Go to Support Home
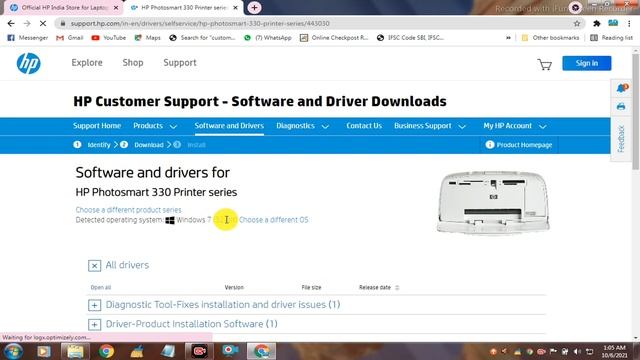Image resolution: width=640 pixels, height=360 pixels. tap(97, 126)
